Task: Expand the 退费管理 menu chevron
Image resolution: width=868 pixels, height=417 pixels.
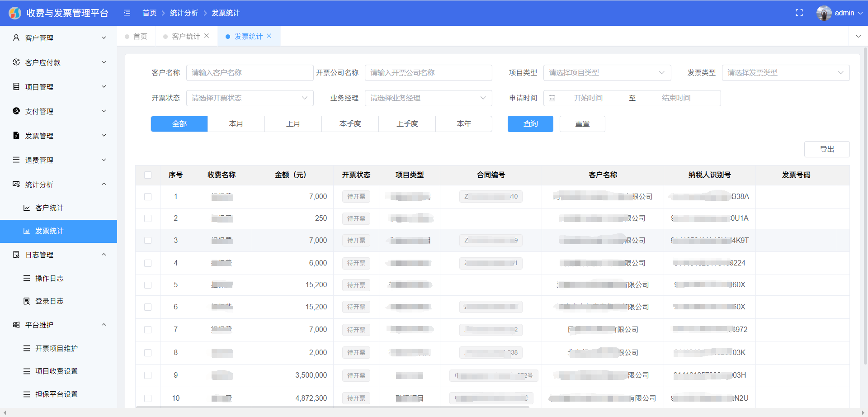Action: (104, 160)
